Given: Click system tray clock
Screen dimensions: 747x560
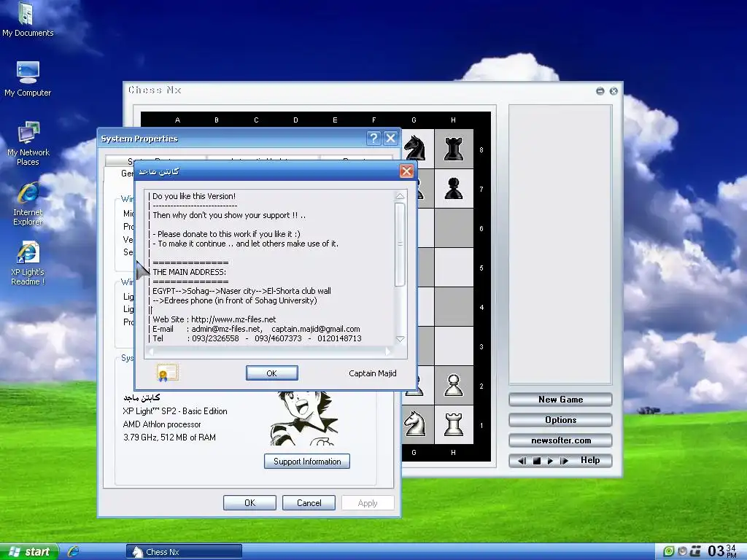Looking at the screenshot, I should [x=721, y=551].
